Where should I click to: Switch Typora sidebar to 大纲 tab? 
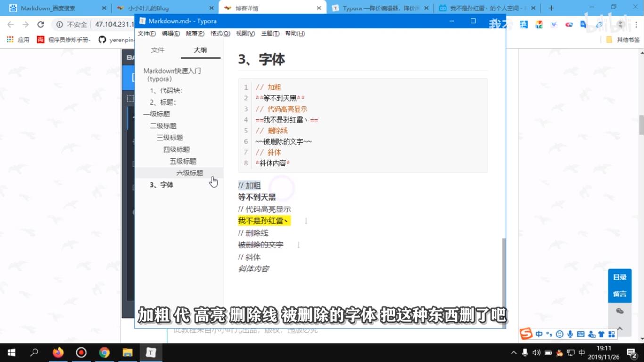pyautogui.click(x=200, y=50)
